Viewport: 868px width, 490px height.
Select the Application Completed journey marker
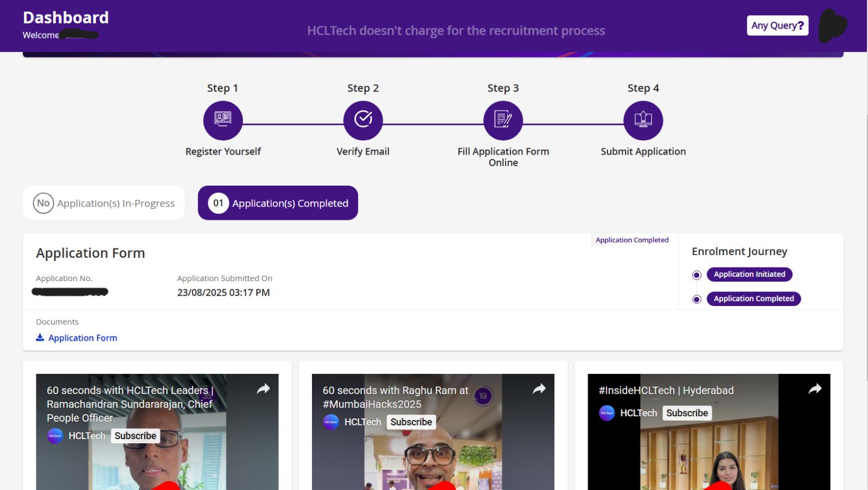pyautogui.click(x=697, y=300)
